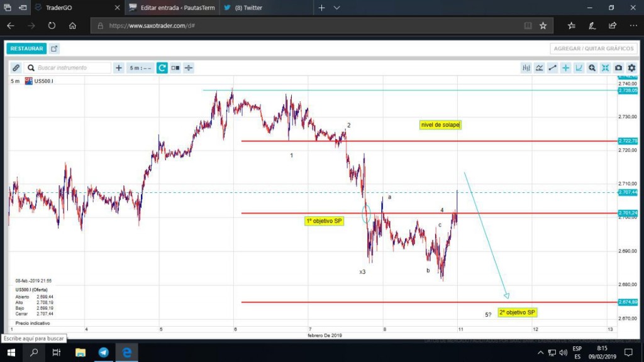Viewport: 644px width, 362px height.
Task: Click the divide-symbol scale icon in the chart toolbar
Action: [x=189, y=68]
